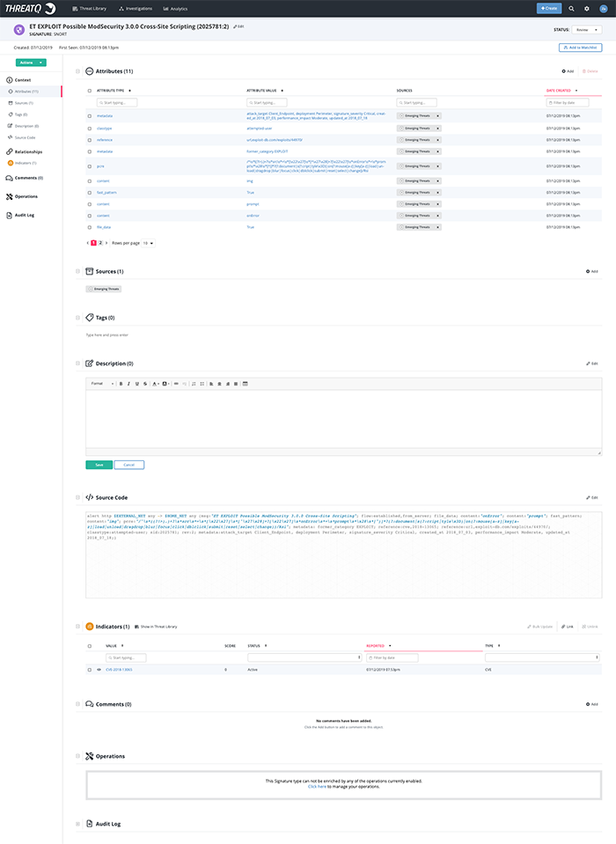Remove Emerging Threats source from classtype row

[x=438, y=128]
